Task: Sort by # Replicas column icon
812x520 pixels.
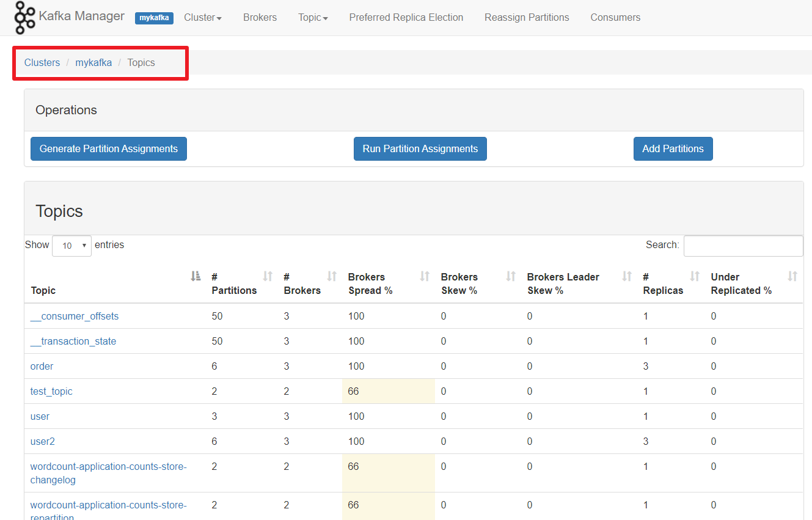Action: [x=695, y=276]
